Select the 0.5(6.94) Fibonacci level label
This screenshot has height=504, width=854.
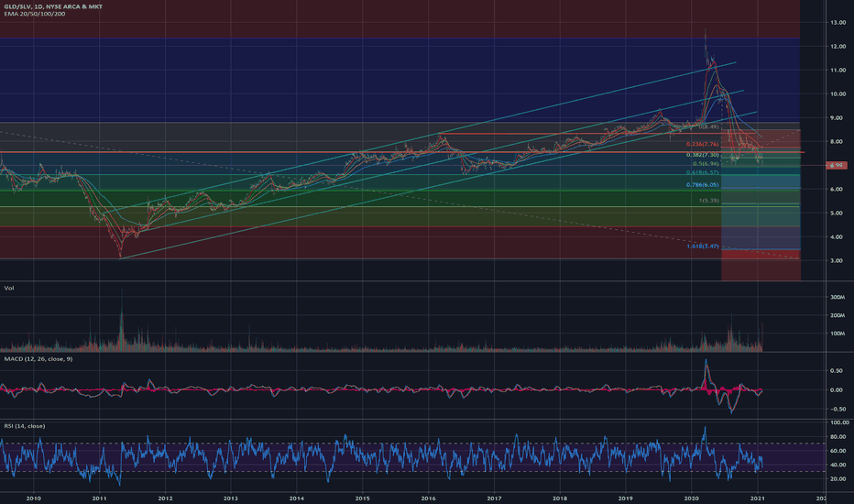pos(706,164)
